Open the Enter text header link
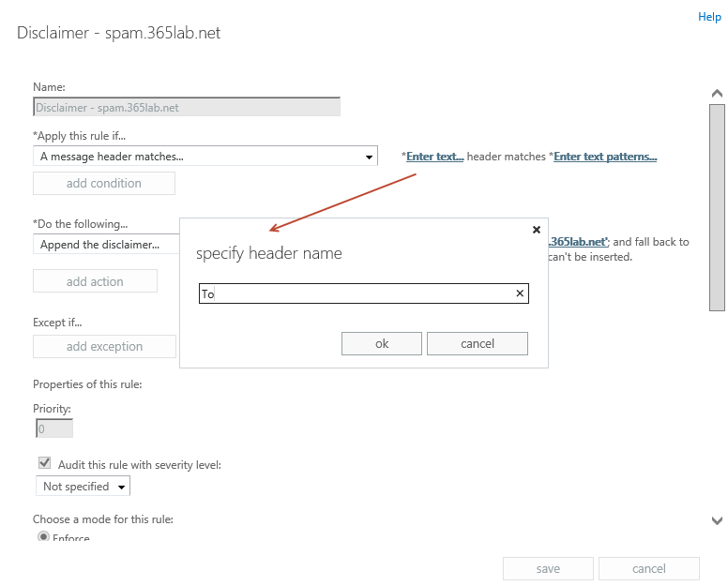Image resolution: width=728 pixels, height=586 pixels. tap(434, 157)
